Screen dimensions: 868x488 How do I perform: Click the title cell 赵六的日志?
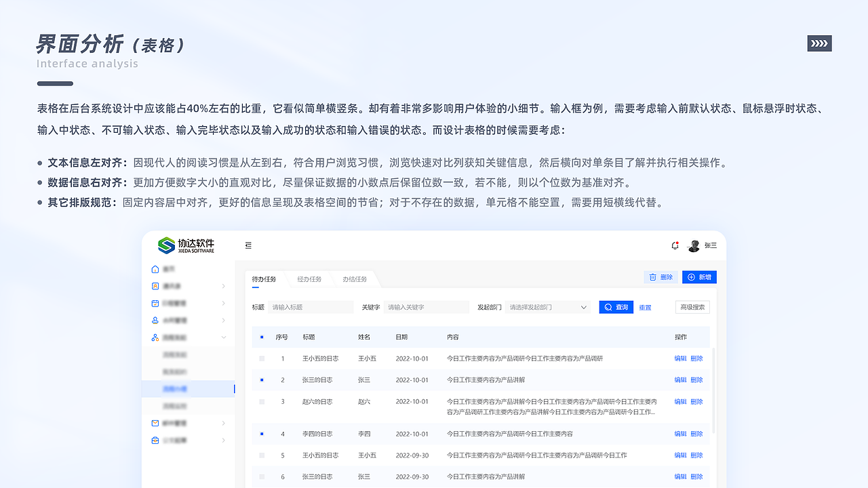coord(317,402)
